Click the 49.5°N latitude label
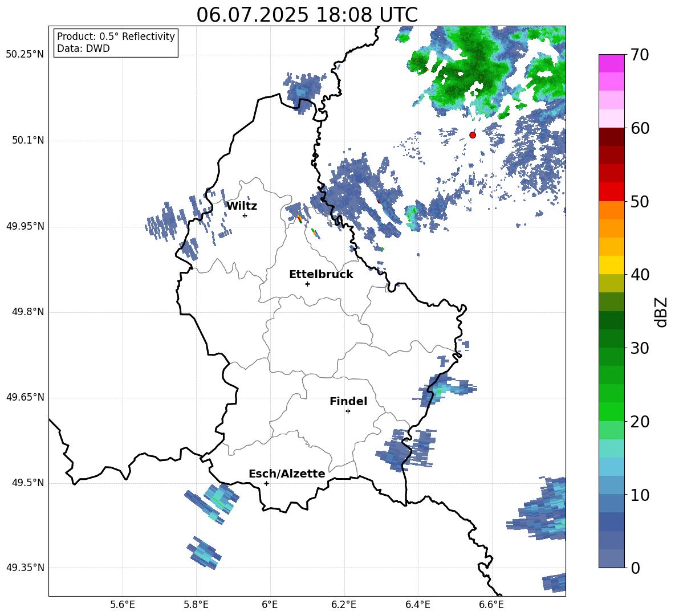Viewport: 675px width, 616px height. click(x=27, y=482)
